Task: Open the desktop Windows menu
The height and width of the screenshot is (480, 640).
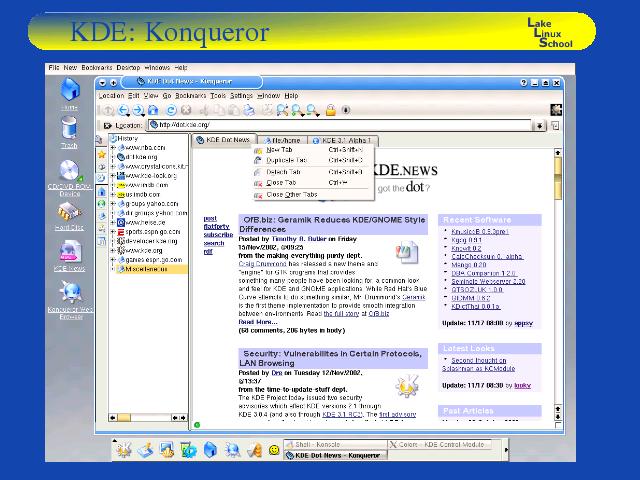Action: click(157, 68)
